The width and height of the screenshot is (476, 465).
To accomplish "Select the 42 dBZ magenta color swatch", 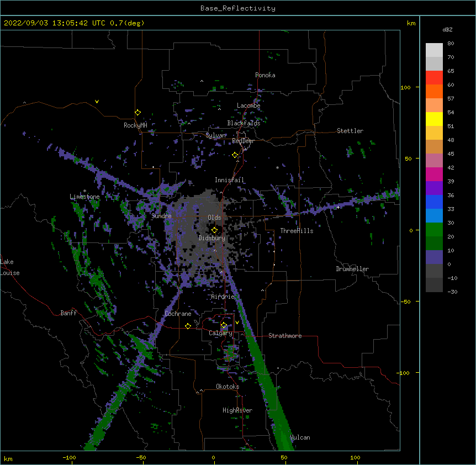I will (x=434, y=174).
